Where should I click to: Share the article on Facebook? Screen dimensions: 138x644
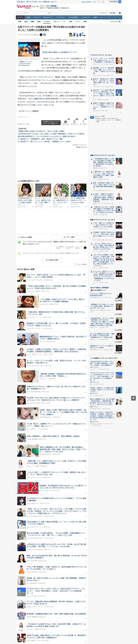[44, 35]
